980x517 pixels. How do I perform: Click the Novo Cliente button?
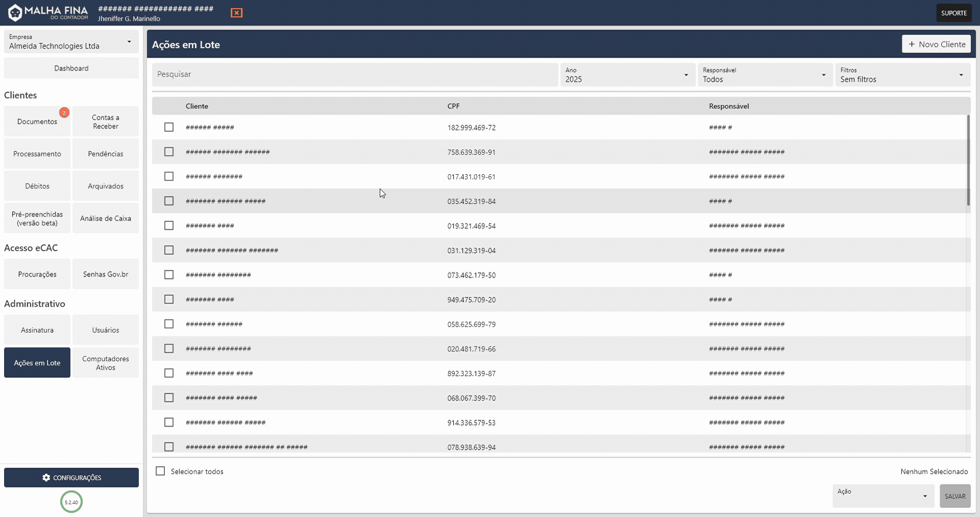936,44
